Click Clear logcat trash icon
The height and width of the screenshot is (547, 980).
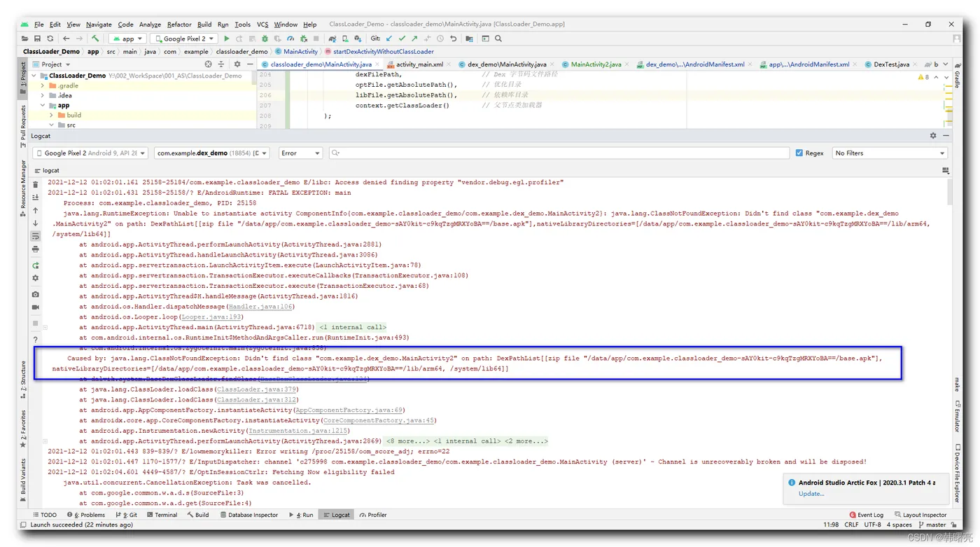point(36,185)
